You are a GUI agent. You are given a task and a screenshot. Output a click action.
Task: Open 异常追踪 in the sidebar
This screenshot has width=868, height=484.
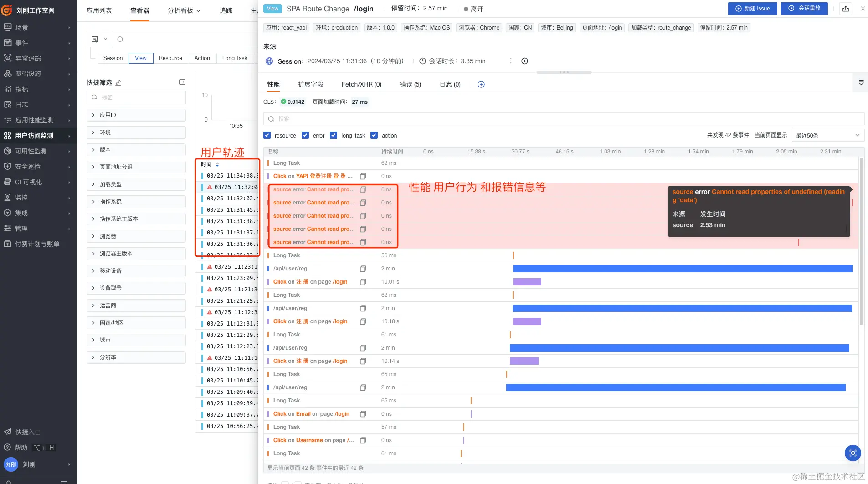(x=38, y=58)
